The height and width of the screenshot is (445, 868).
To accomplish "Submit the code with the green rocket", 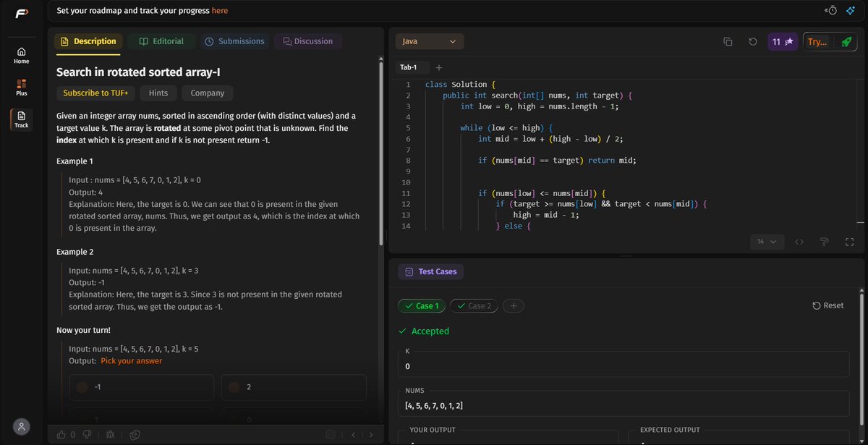I will point(846,42).
